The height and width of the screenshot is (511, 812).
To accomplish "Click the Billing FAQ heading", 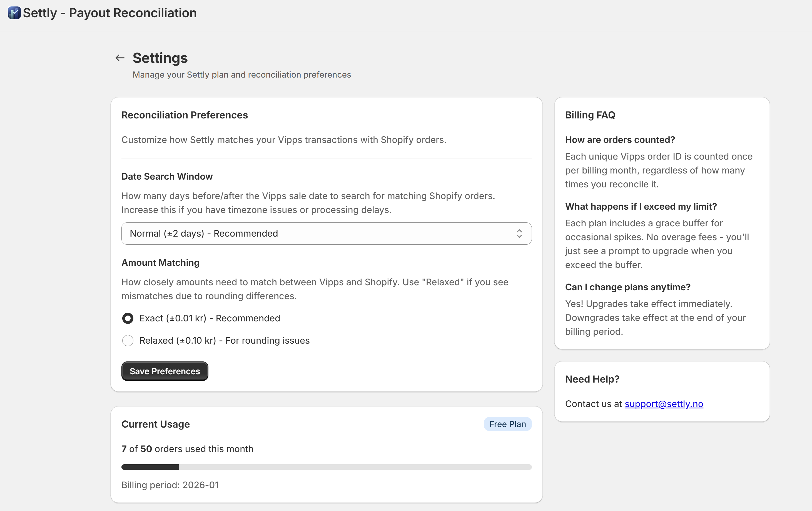I will click(x=590, y=115).
